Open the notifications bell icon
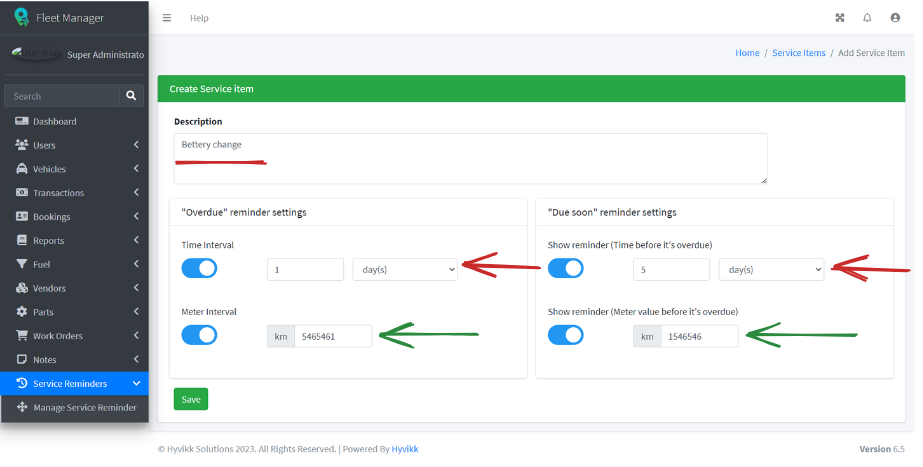The height and width of the screenshot is (467, 923). click(867, 18)
